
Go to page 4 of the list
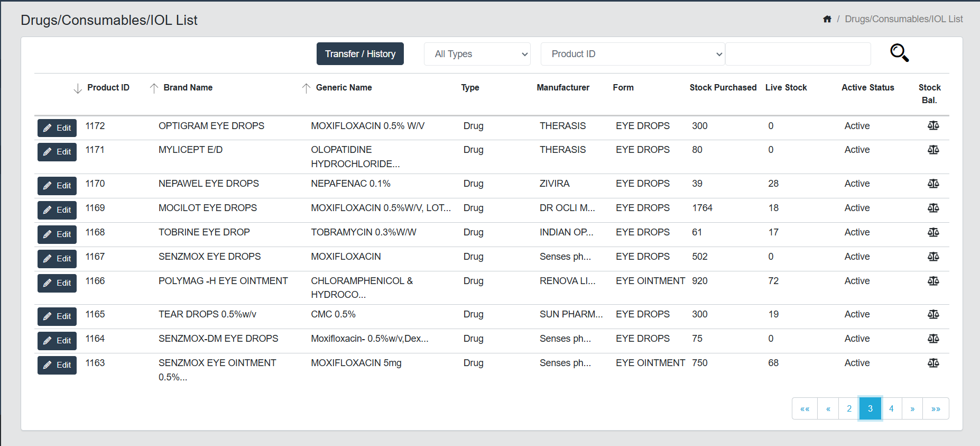click(891, 408)
